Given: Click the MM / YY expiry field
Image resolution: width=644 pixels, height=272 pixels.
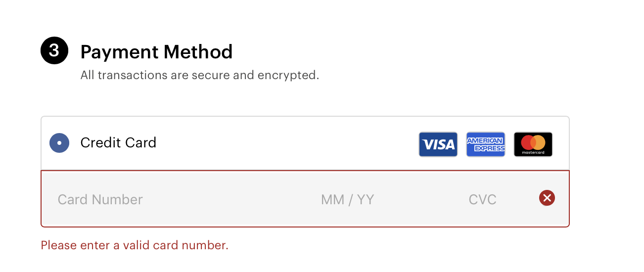Looking at the screenshot, I should tap(347, 199).
